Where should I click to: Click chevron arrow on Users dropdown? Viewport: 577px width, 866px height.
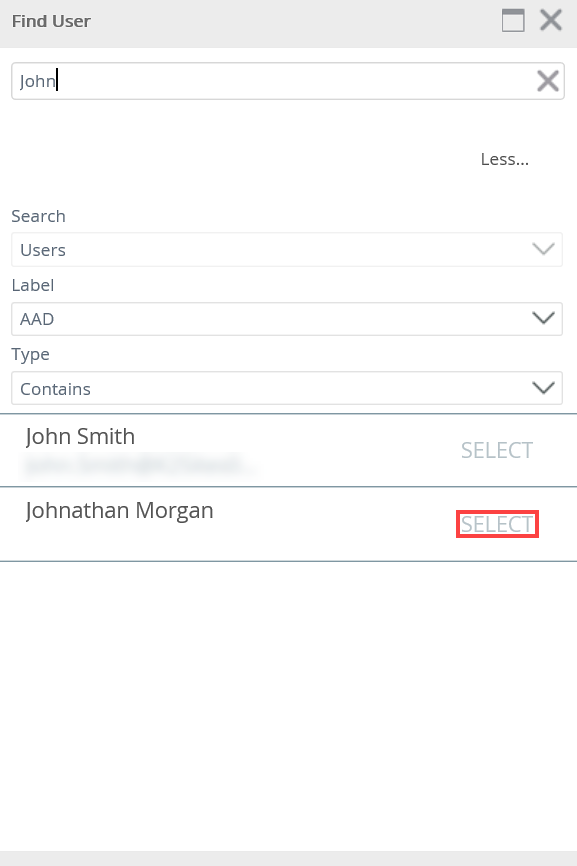pyautogui.click(x=543, y=249)
